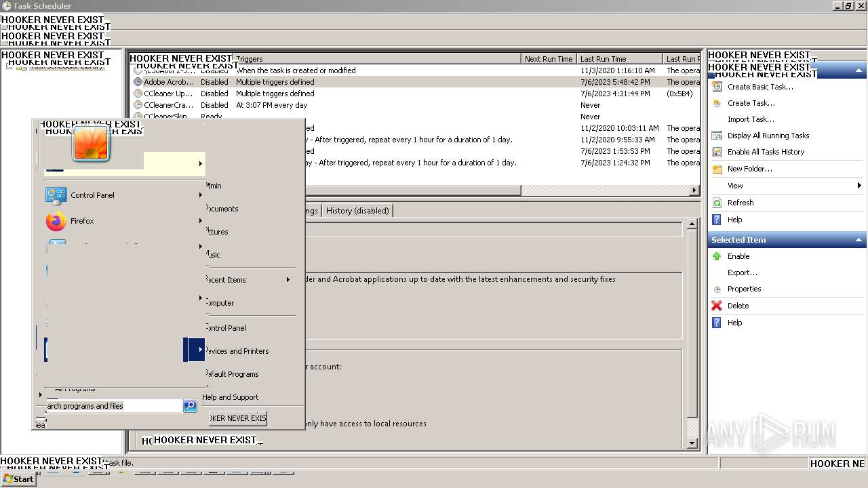Click Firefox icon in Start menu
Screen dimensions: 868x488
pyautogui.click(x=56, y=221)
